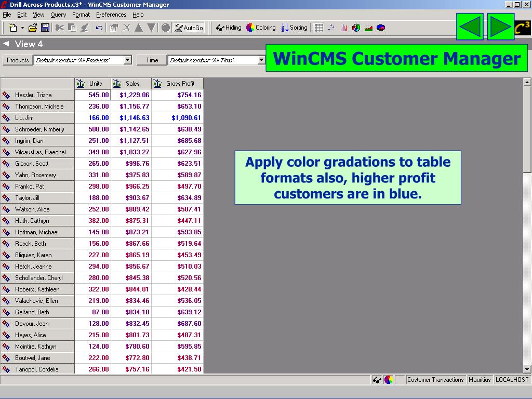
Task: Open the Format menu
Action: [x=81, y=15]
